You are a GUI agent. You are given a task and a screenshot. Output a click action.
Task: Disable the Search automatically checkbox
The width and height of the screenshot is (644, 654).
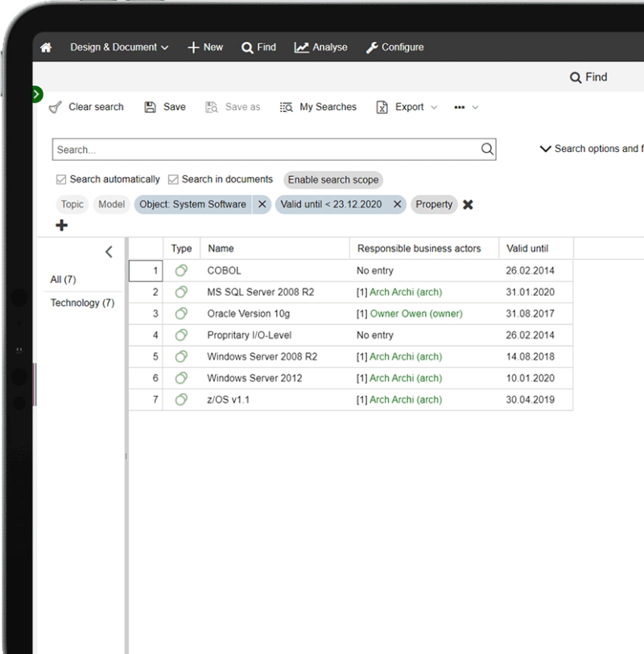pos(60,179)
